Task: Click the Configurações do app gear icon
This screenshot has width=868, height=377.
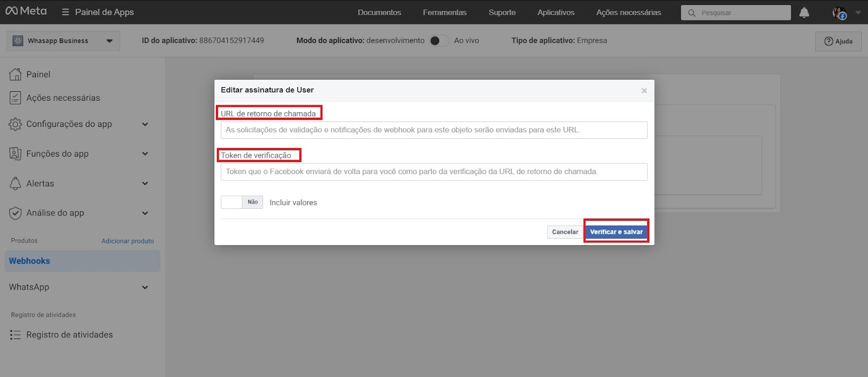Action: click(15, 124)
